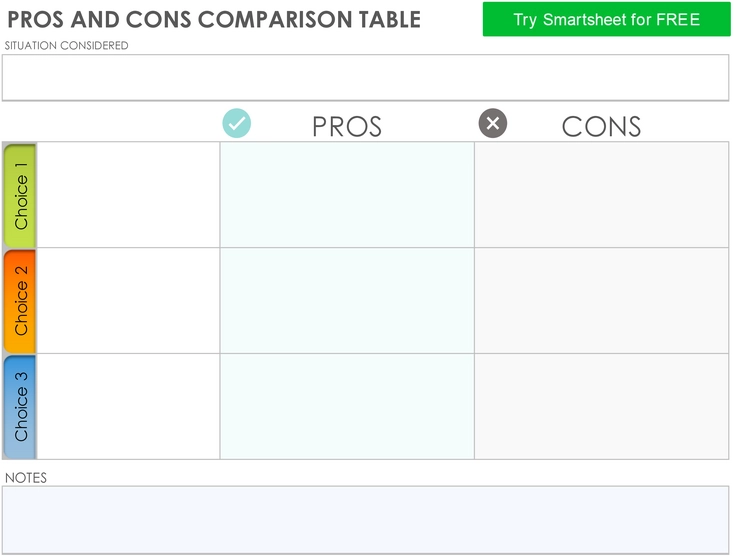The width and height of the screenshot is (734, 557).
Task: Click the gray X CONS icon
Action: pyautogui.click(x=492, y=123)
